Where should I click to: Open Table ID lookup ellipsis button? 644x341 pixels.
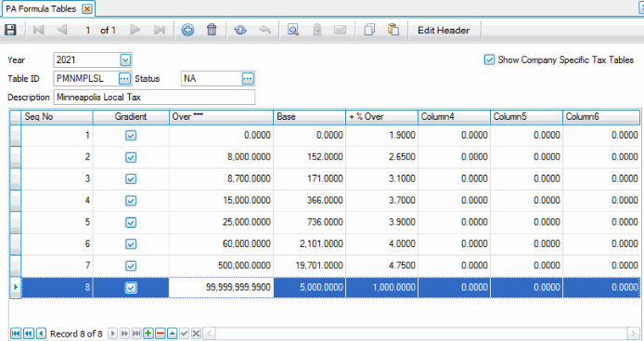click(x=124, y=79)
